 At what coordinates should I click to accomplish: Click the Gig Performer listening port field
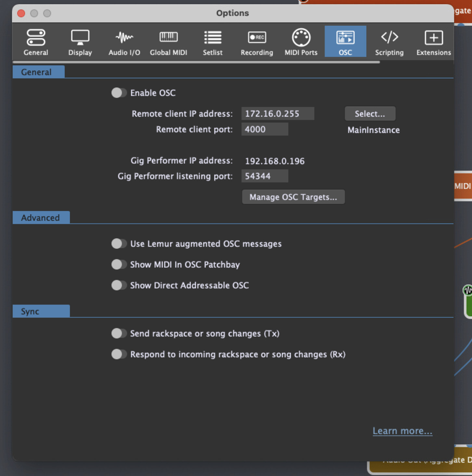[x=265, y=176]
